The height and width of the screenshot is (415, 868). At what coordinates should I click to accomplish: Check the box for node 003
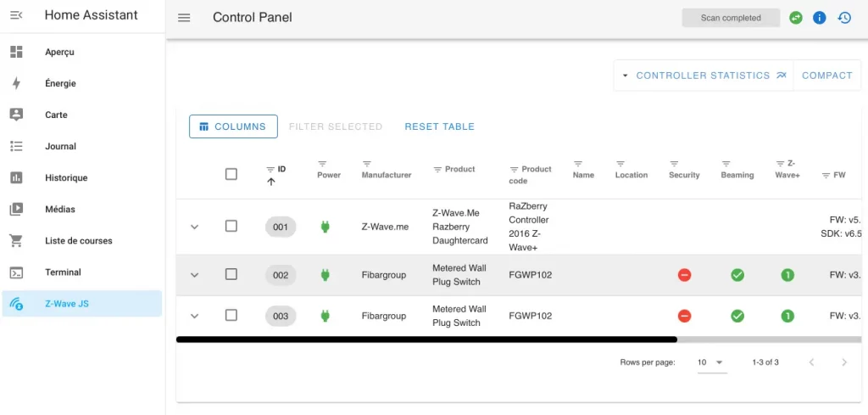pos(231,316)
